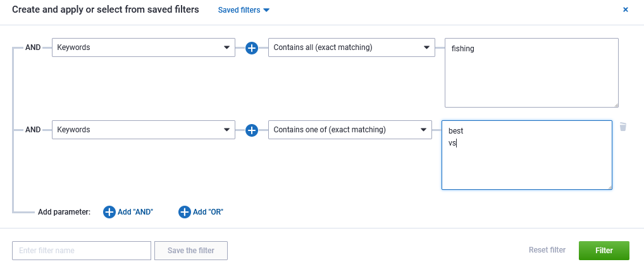Click the Reset filter link
The width and height of the screenshot is (644, 269).
pos(547,250)
